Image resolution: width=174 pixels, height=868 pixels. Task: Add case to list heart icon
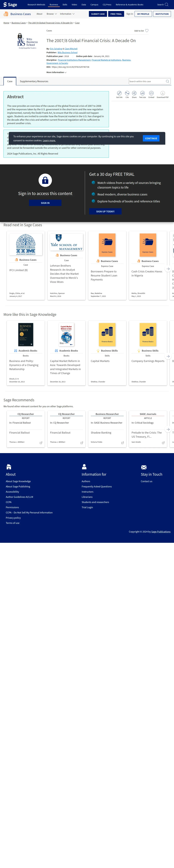click(147, 31)
